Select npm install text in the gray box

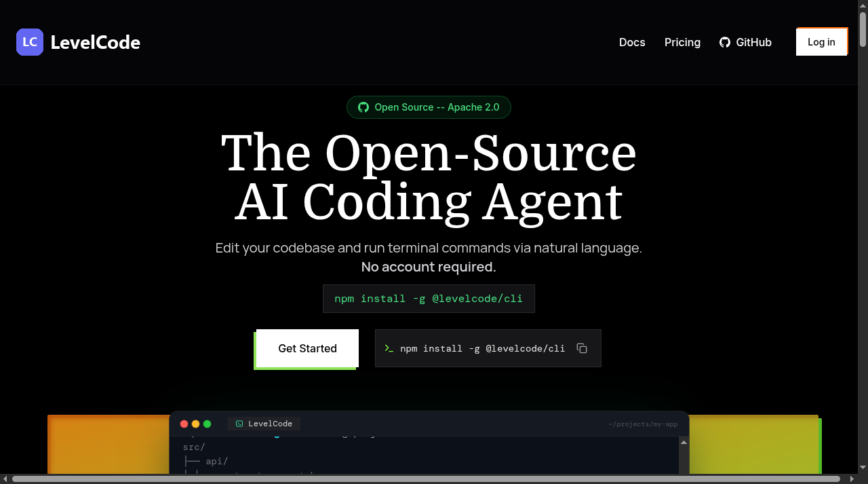tap(482, 348)
